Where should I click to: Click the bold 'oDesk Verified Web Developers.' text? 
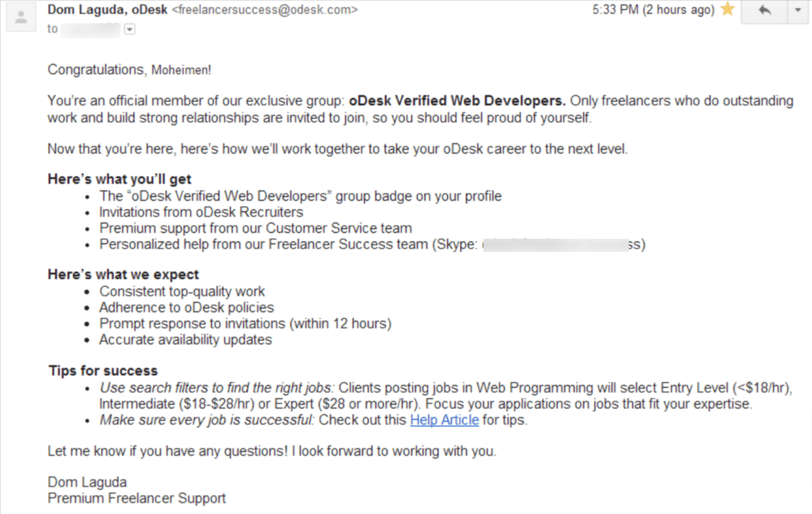pyautogui.click(x=458, y=101)
